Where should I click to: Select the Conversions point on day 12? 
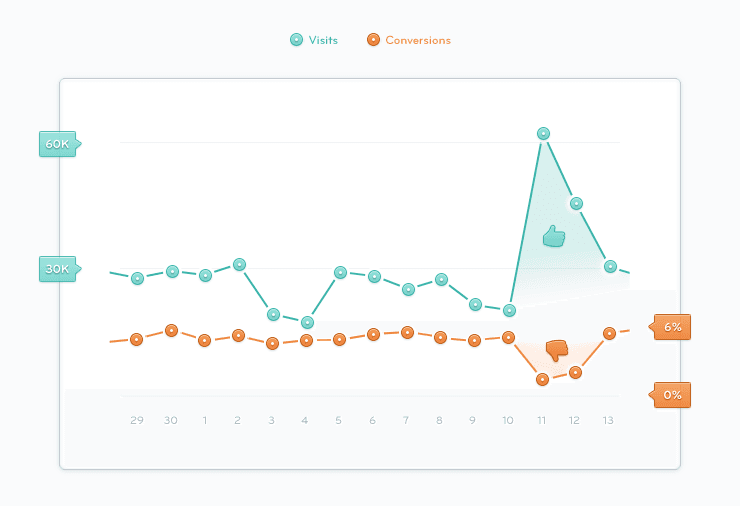(575, 372)
